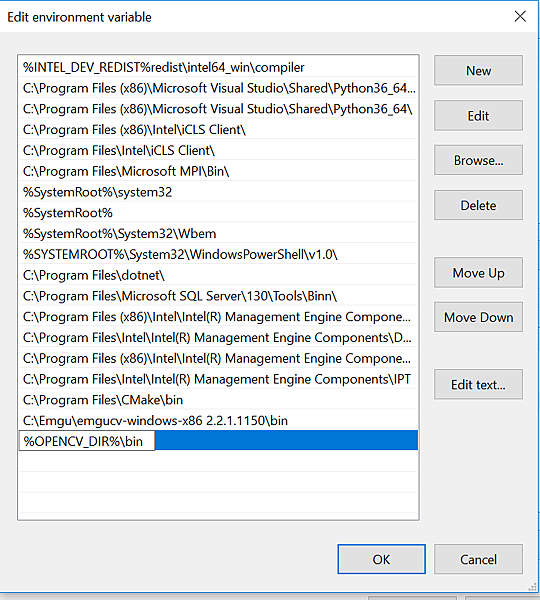Select the Program Files (x86) iCLS Client entry
Image resolution: width=540 pixels, height=600 pixels.
click(218, 130)
